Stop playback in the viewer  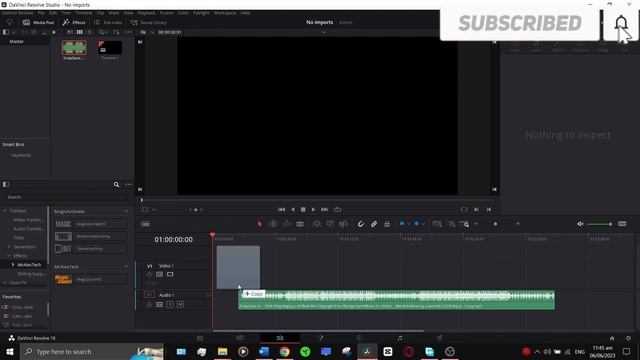[303, 209]
